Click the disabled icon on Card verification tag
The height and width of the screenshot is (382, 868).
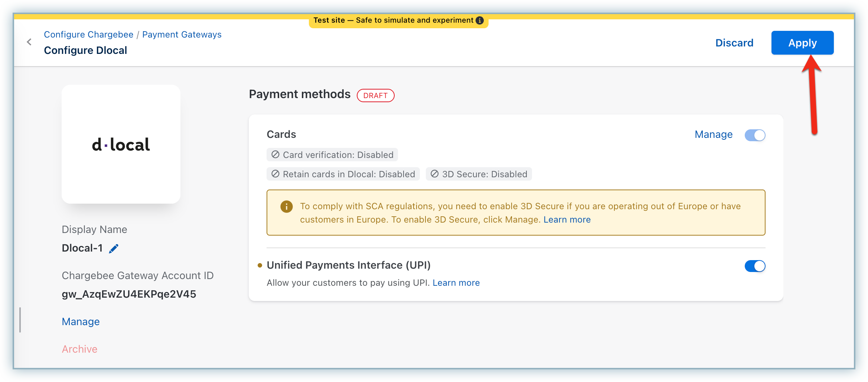pyautogui.click(x=275, y=155)
